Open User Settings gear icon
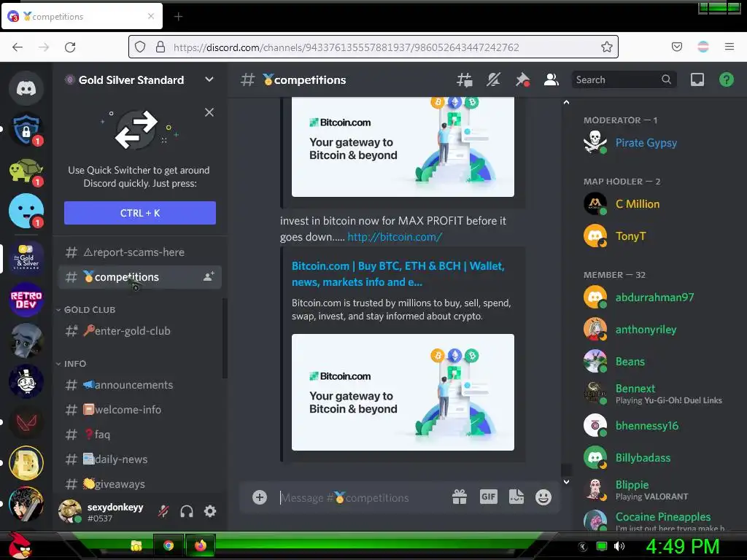747x560 pixels. [210, 511]
